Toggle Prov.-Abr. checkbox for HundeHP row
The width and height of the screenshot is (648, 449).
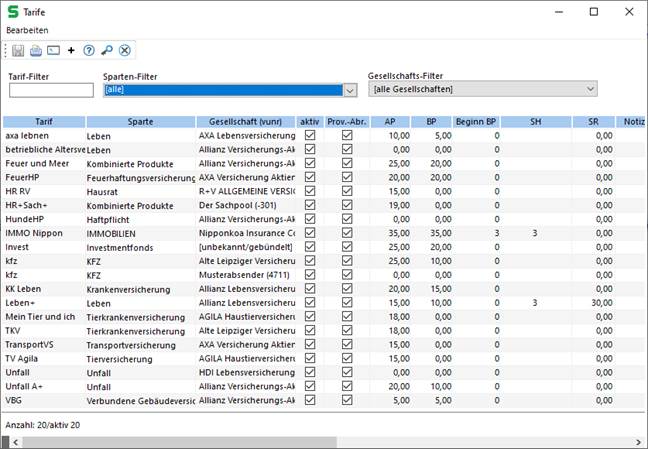(347, 218)
